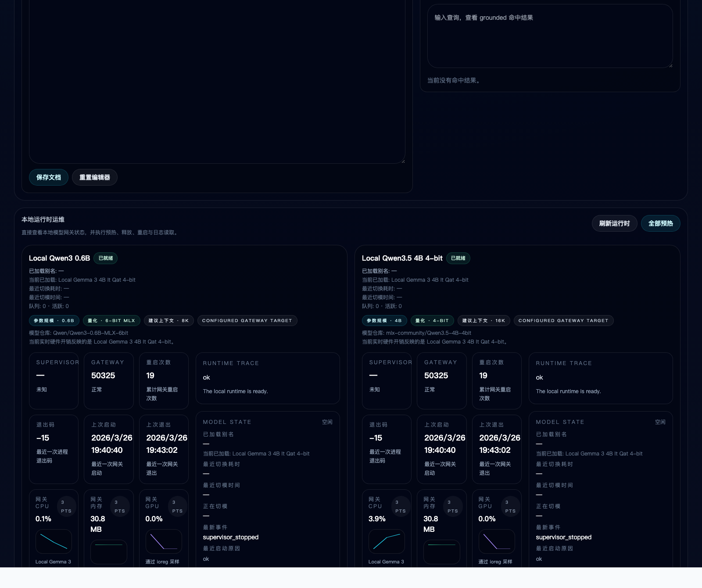Click the SUPERVISOR tile in Qwen3.5 4B card
The height and width of the screenshot is (588, 702).
coord(387,381)
